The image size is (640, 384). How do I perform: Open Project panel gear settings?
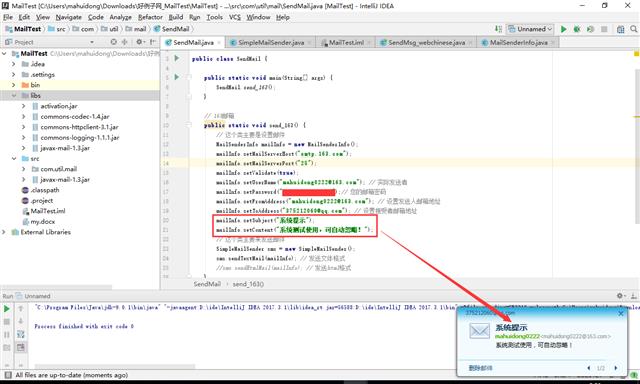(x=139, y=42)
